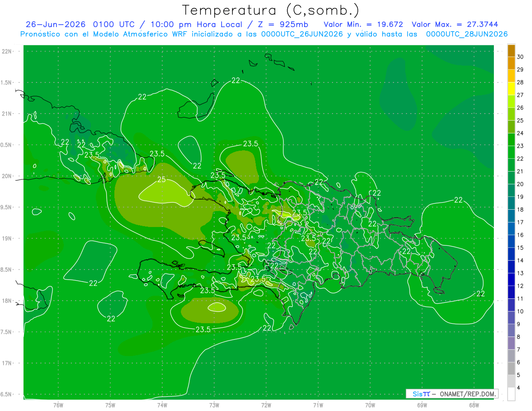Pick the green legend swatch between 22 and 23
This screenshot has width=532, height=411.
pos(511,153)
